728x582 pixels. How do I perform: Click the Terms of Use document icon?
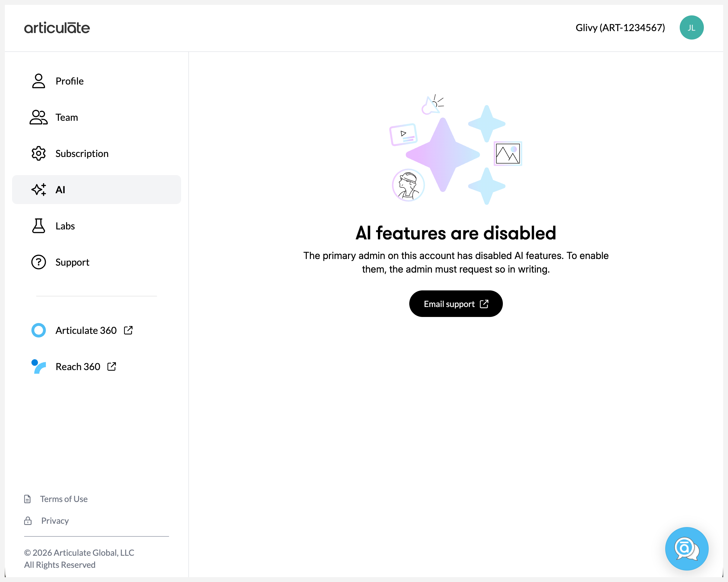pyautogui.click(x=27, y=499)
